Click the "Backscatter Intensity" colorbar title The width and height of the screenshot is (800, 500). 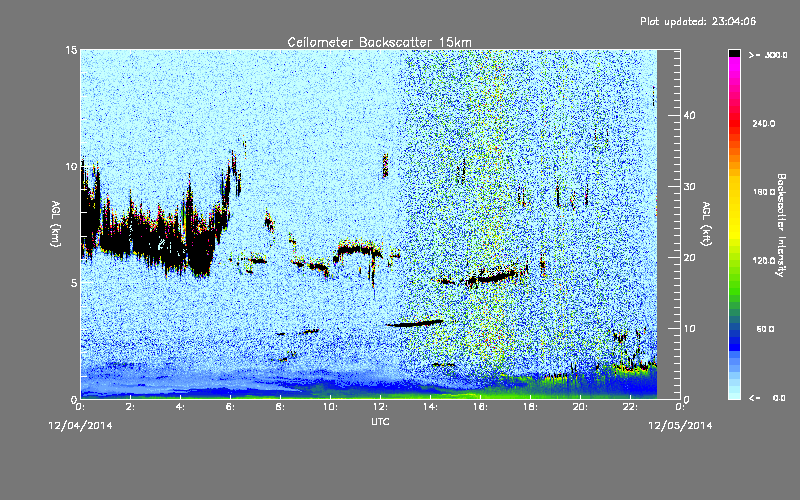pos(781,225)
